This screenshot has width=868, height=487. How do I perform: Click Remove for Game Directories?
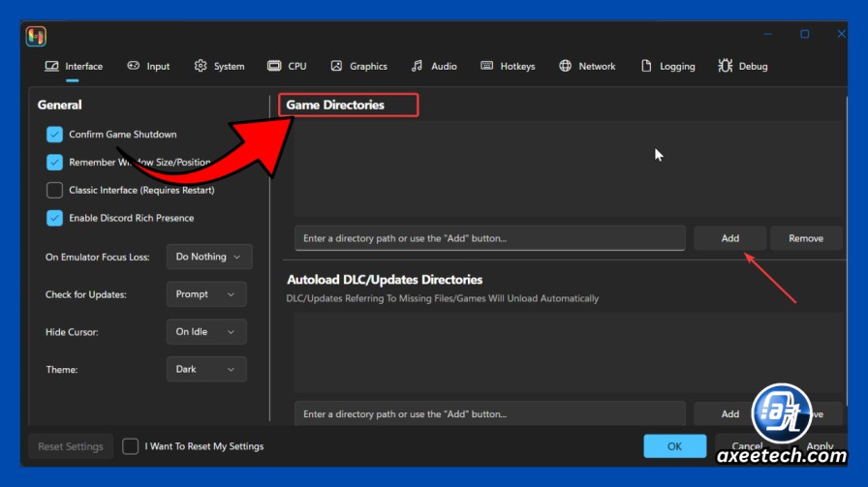806,238
